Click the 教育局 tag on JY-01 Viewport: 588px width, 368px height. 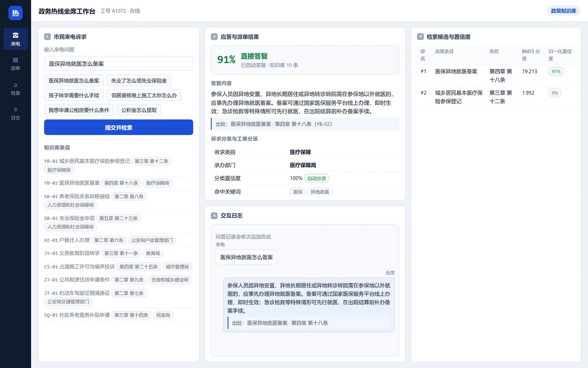(x=153, y=253)
